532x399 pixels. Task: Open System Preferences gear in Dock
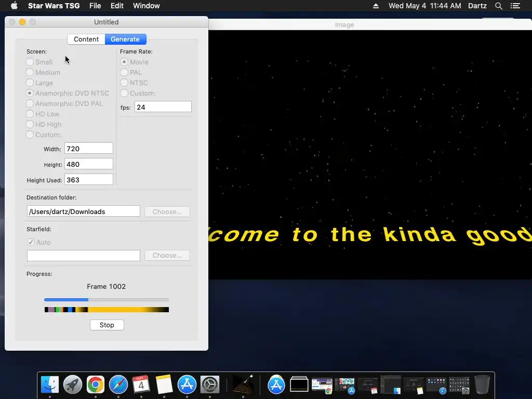coord(210,385)
